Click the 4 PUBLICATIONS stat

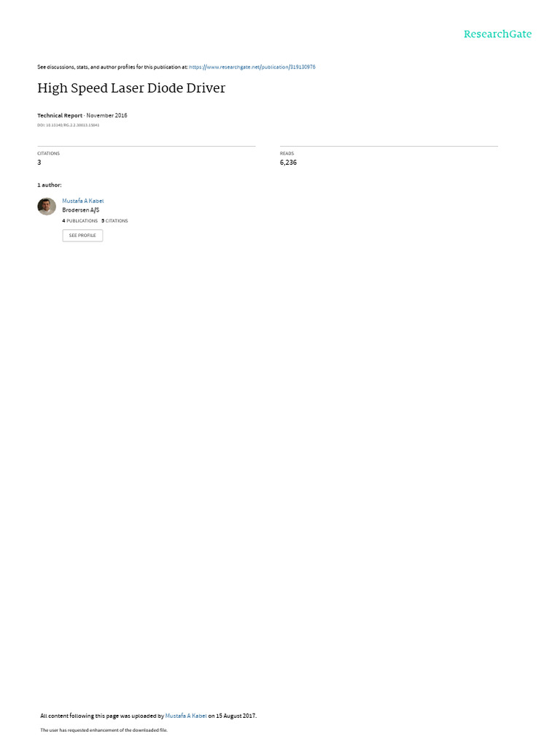click(79, 221)
